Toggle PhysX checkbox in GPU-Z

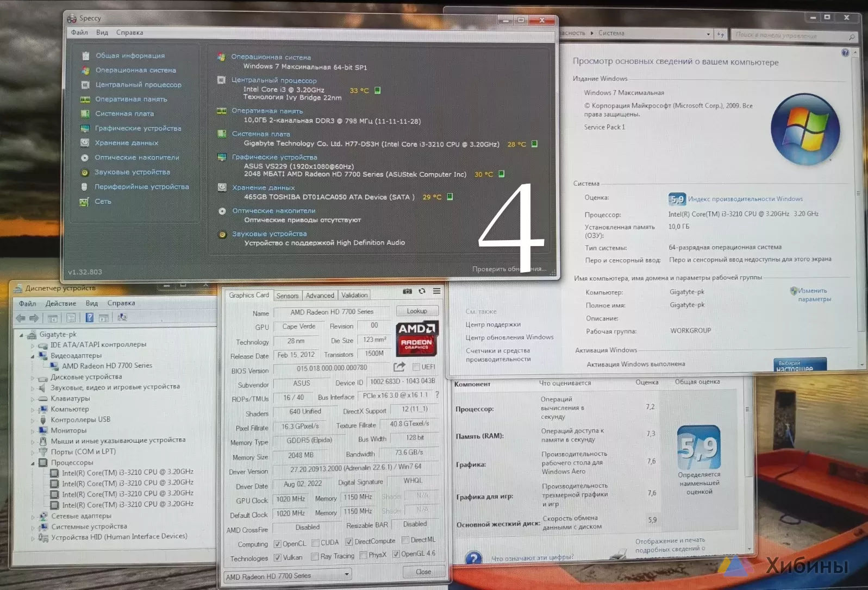(363, 555)
